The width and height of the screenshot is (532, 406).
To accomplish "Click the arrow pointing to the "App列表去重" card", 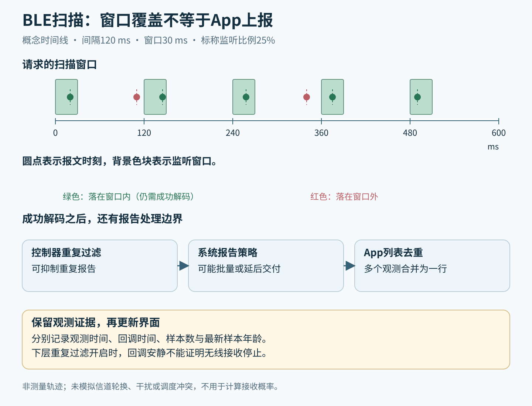I will tap(349, 266).
